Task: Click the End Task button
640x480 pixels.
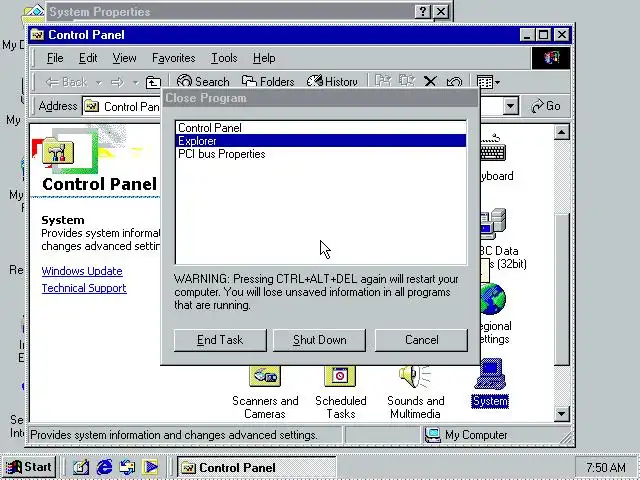Action: [220, 340]
